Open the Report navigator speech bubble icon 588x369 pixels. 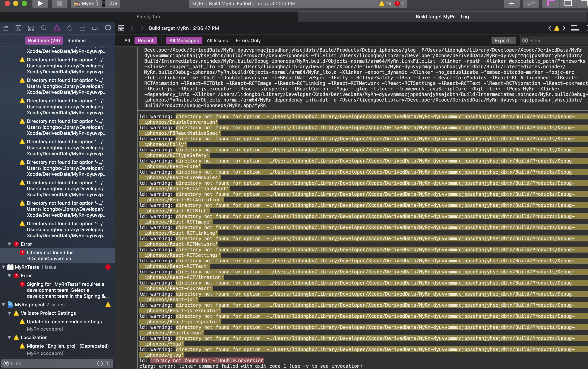point(108,28)
